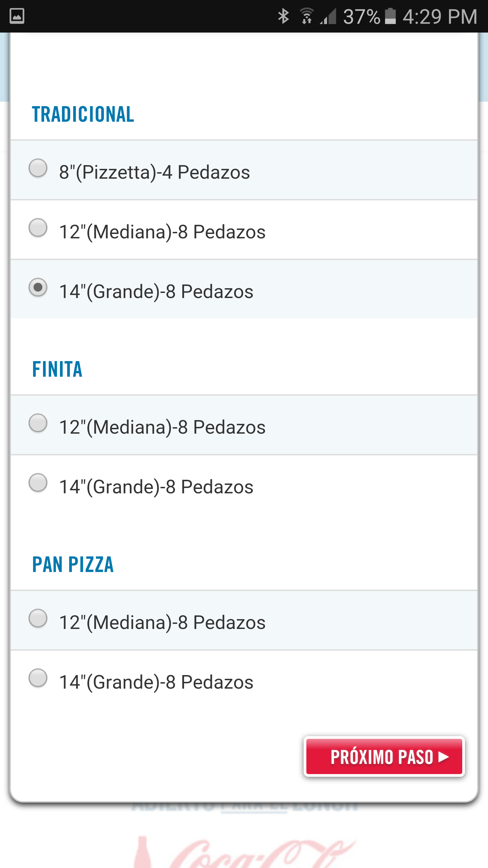Choose Tradicional 12" Mediana radio option
The width and height of the screenshot is (488, 868).
38,228
